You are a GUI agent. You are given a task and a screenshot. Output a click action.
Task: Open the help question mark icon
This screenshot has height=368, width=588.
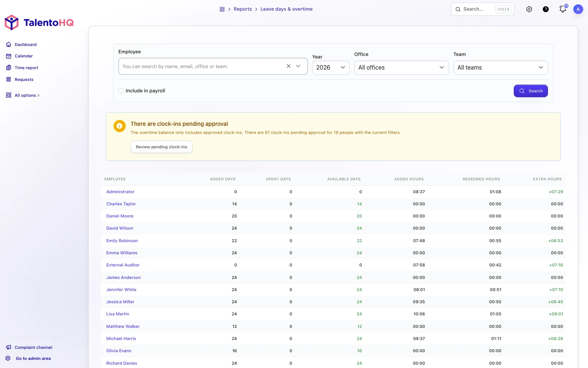click(546, 9)
